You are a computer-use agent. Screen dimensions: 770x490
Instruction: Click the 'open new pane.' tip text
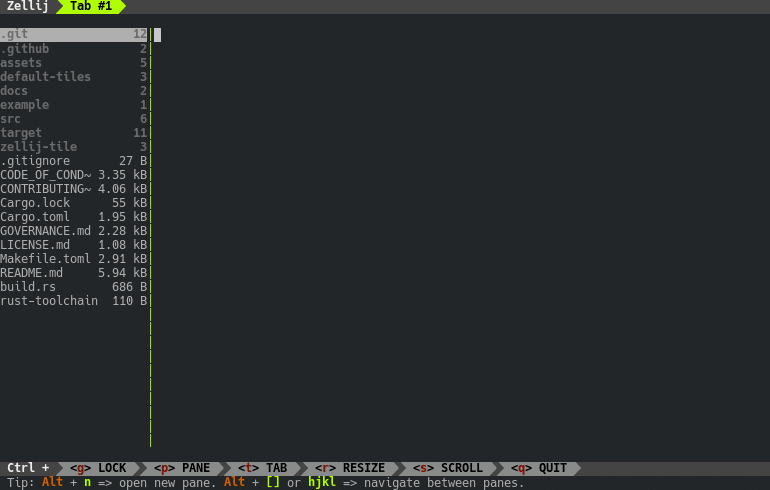[167, 483]
